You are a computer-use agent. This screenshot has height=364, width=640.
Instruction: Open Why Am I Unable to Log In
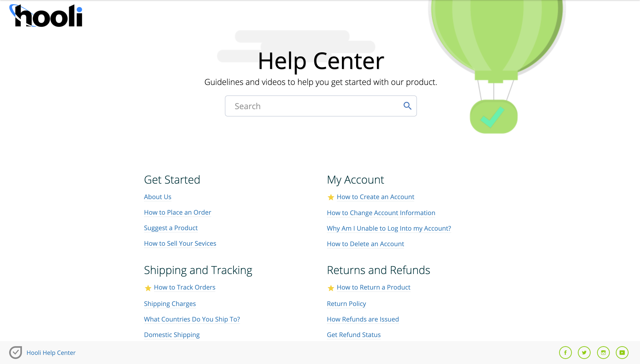(x=389, y=228)
